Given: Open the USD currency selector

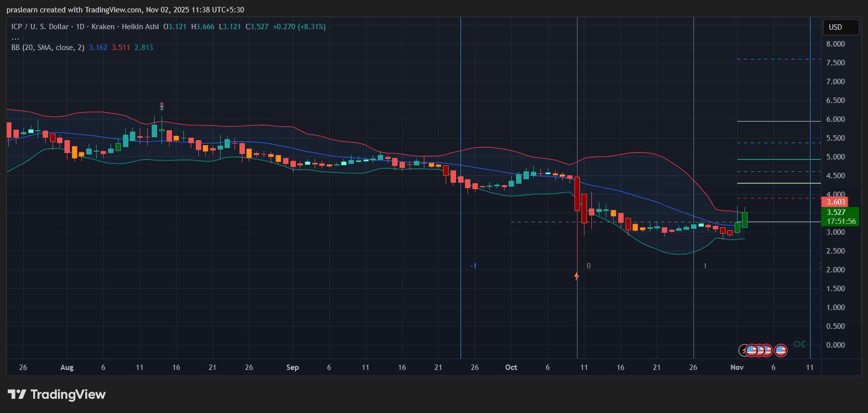Looking at the screenshot, I should tap(840, 27).
